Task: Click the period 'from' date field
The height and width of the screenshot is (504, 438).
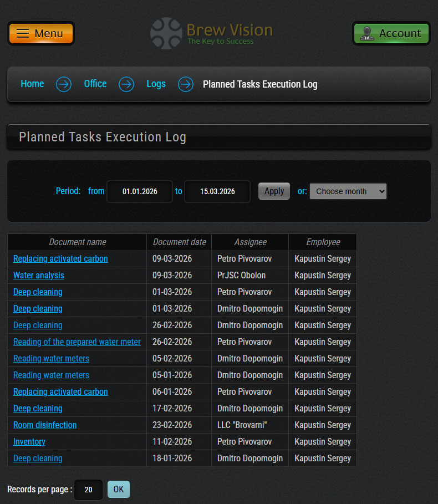Action: pos(140,191)
